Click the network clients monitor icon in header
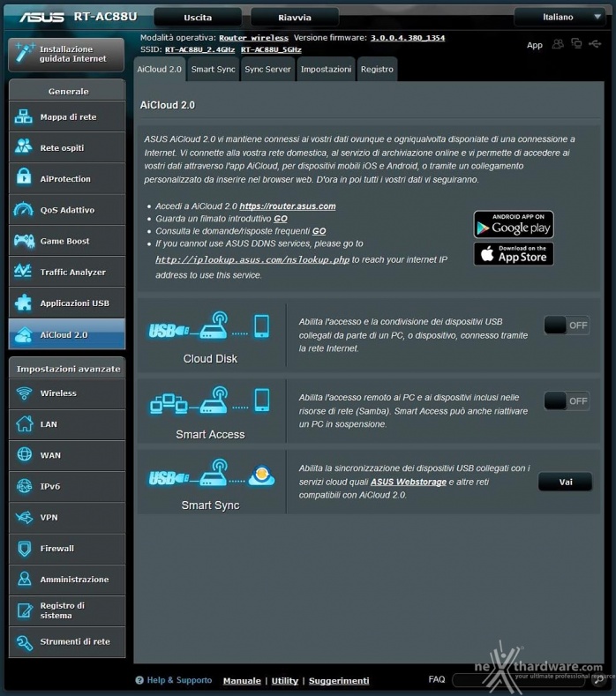 point(576,43)
